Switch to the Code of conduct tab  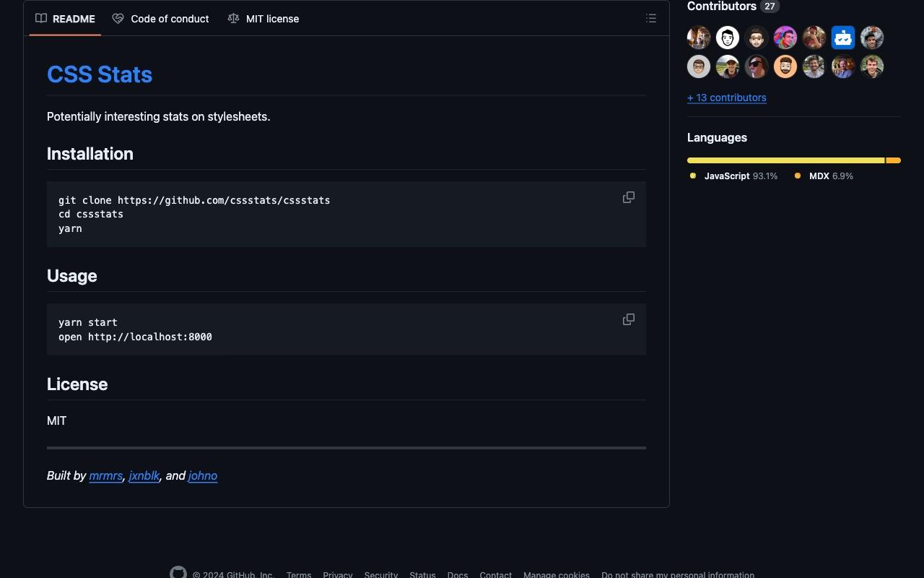(x=161, y=19)
